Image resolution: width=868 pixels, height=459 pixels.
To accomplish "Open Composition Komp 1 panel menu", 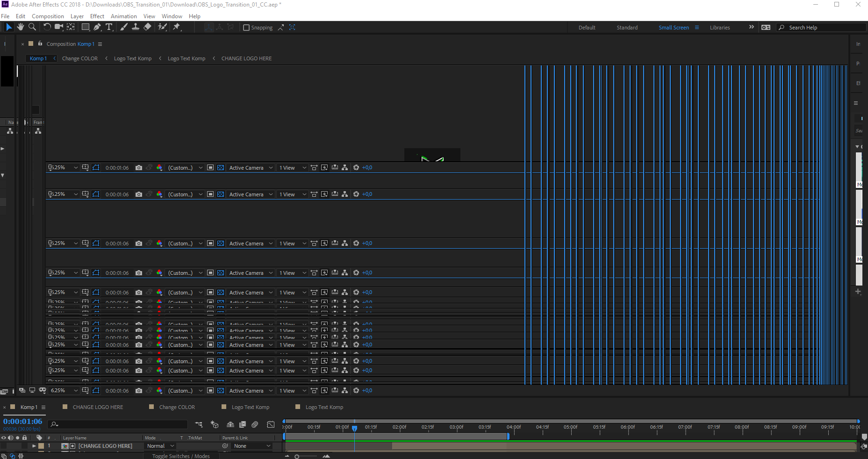I will (x=100, y=44).
